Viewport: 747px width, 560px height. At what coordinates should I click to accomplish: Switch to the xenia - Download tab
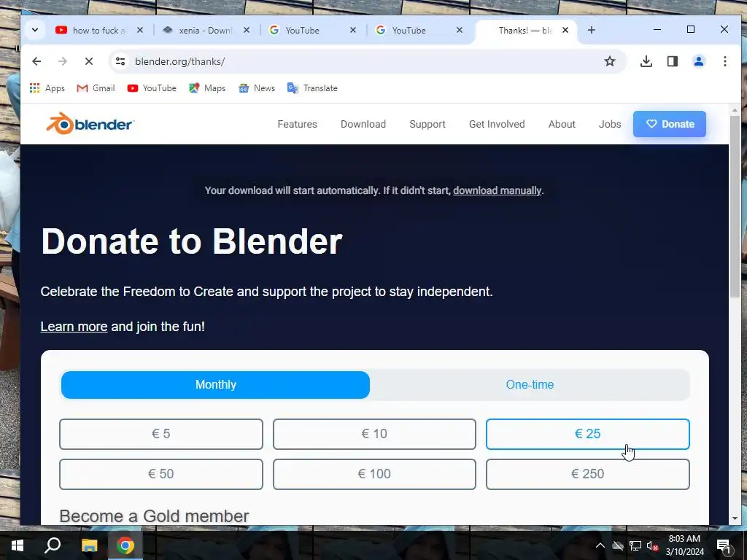pyautogui.click(x=206, y=30)
